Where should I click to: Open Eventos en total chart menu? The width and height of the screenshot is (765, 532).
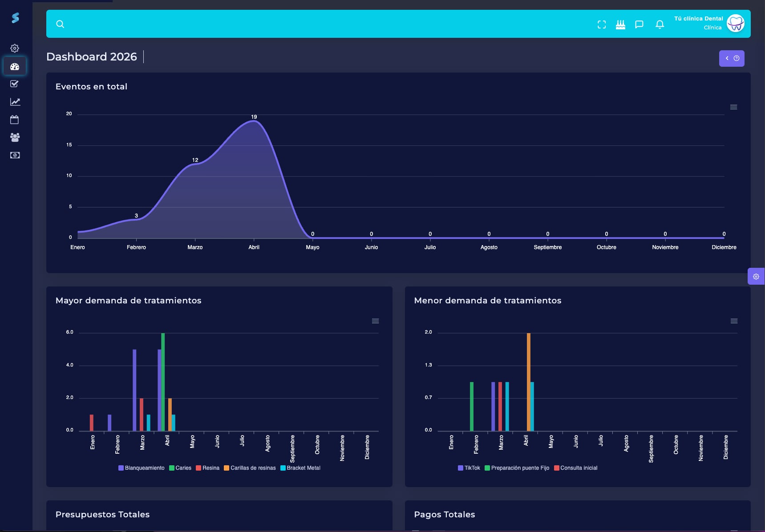[x=734, y=107]
